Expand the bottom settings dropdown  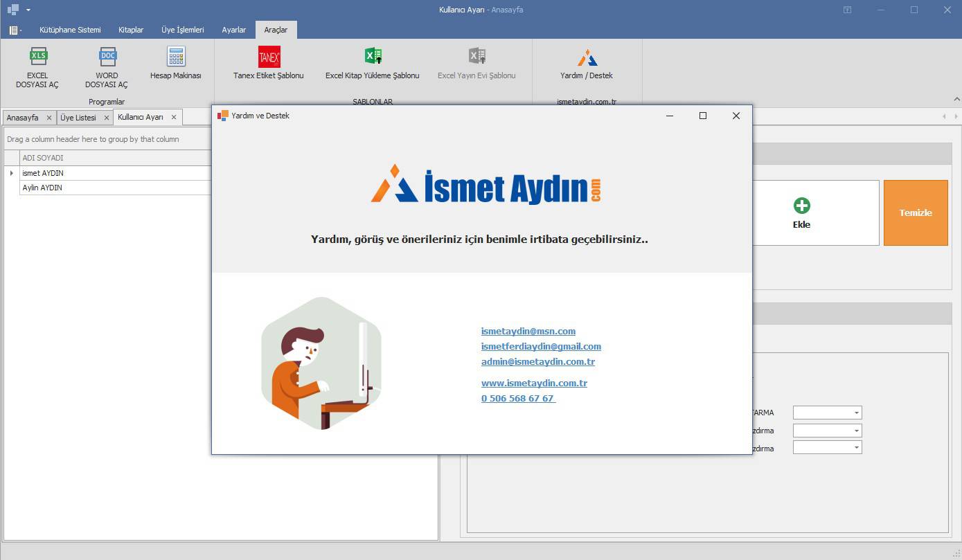(856, 448)
